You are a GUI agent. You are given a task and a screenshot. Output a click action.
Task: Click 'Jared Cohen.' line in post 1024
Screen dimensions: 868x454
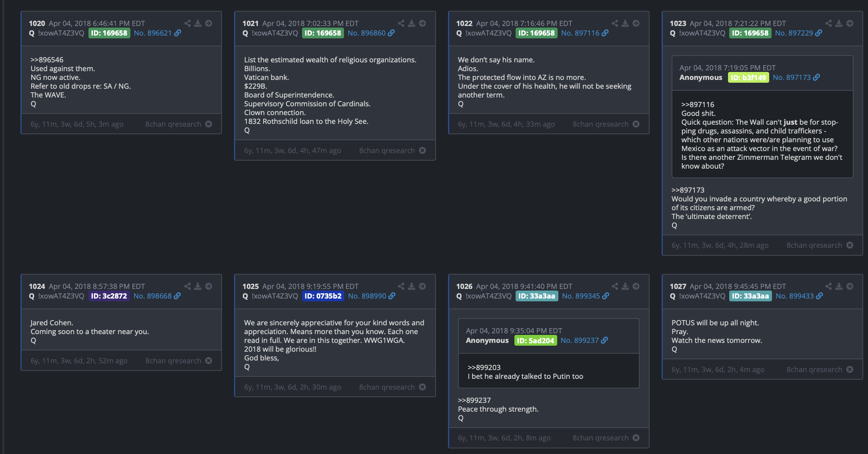[52, 323]
